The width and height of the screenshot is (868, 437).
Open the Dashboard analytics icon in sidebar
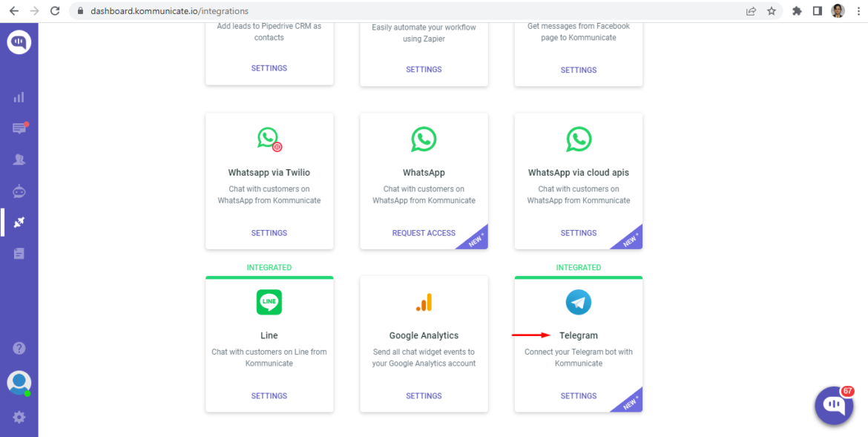pos(19,96)
